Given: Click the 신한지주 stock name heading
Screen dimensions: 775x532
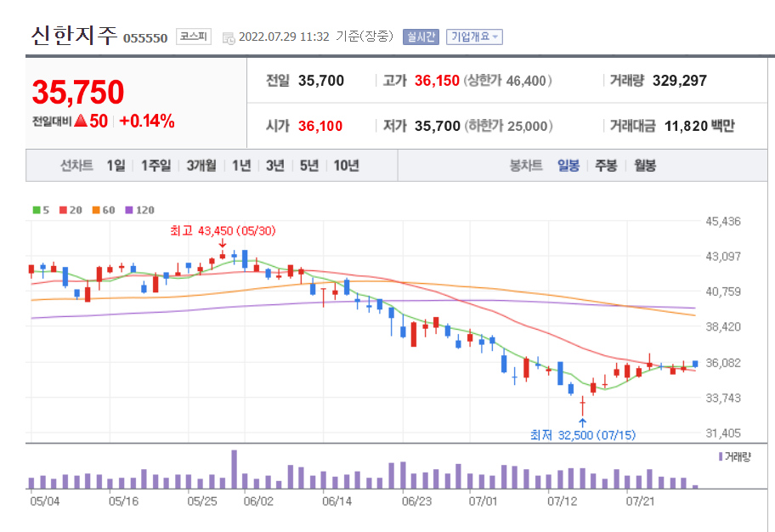Looking at the screenshot, I should [74, 36].
